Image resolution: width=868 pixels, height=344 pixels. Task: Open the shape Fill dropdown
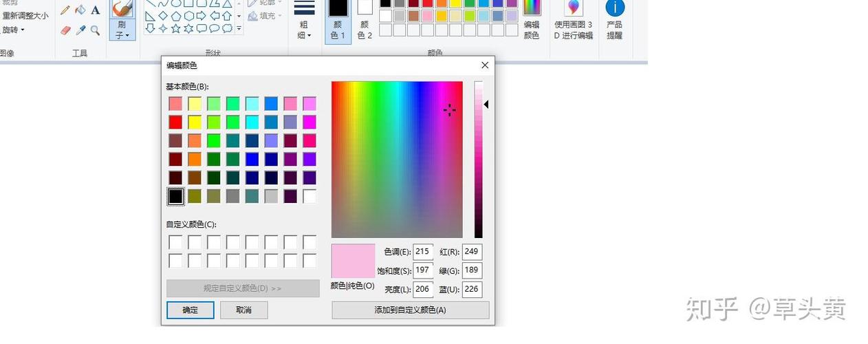265,16
